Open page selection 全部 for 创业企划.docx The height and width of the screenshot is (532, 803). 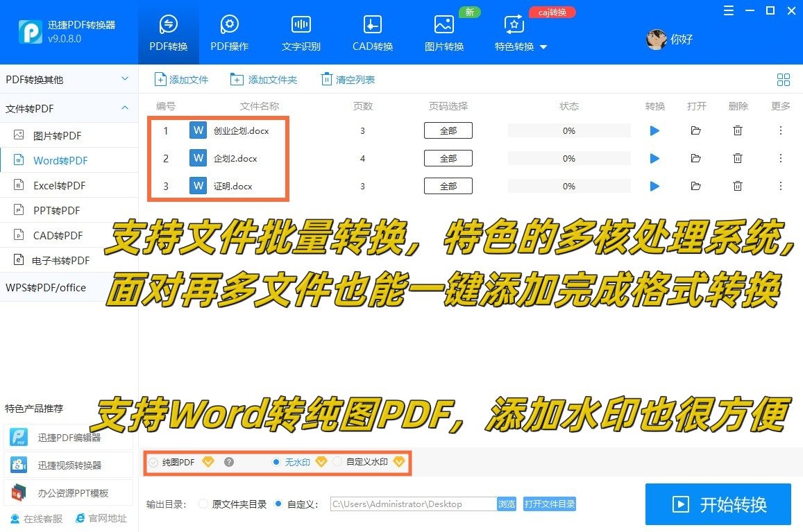coord(448,130)
